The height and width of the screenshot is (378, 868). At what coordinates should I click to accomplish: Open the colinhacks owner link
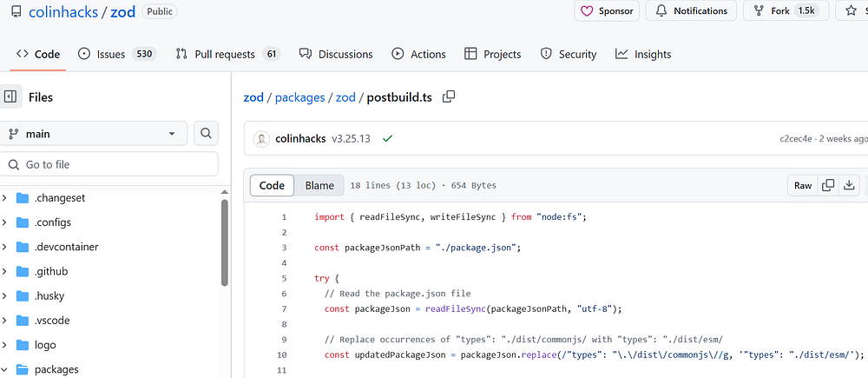pyautogui.click(x=62, y=11)
